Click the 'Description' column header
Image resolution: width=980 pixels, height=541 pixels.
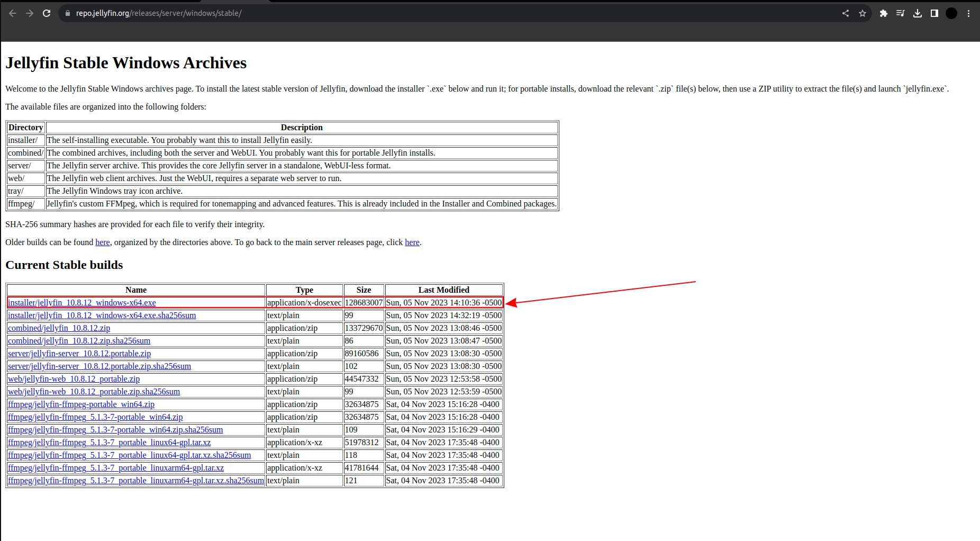click(x=302, y=128)
